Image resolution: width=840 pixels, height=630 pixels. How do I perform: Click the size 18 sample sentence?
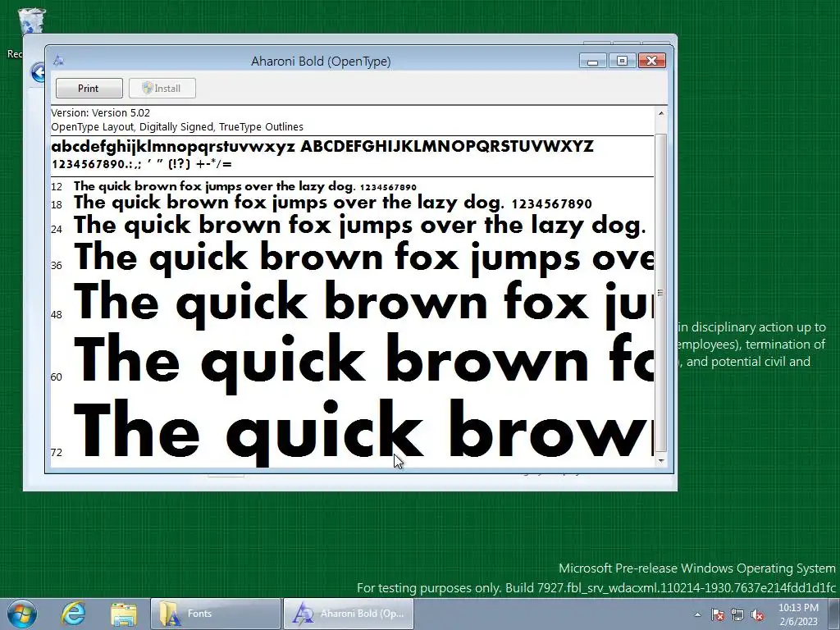pyautogui.click(x=333, y=203)
